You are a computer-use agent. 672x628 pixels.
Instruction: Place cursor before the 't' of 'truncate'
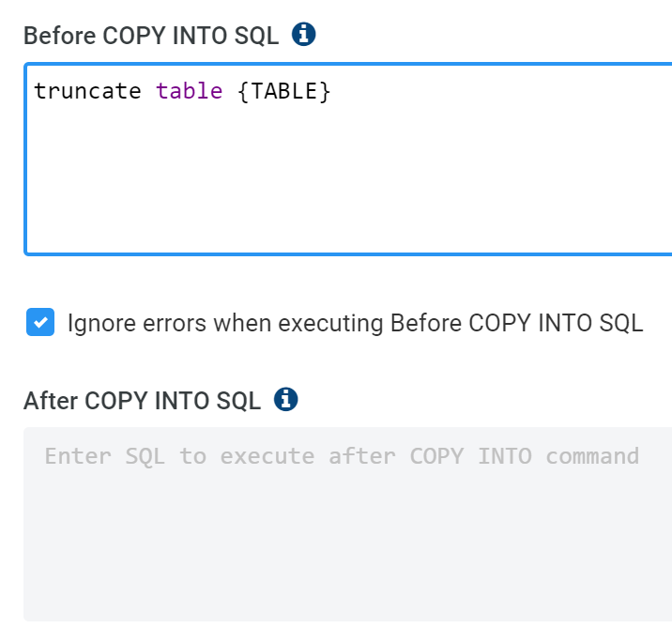click(x=36, y=91)
